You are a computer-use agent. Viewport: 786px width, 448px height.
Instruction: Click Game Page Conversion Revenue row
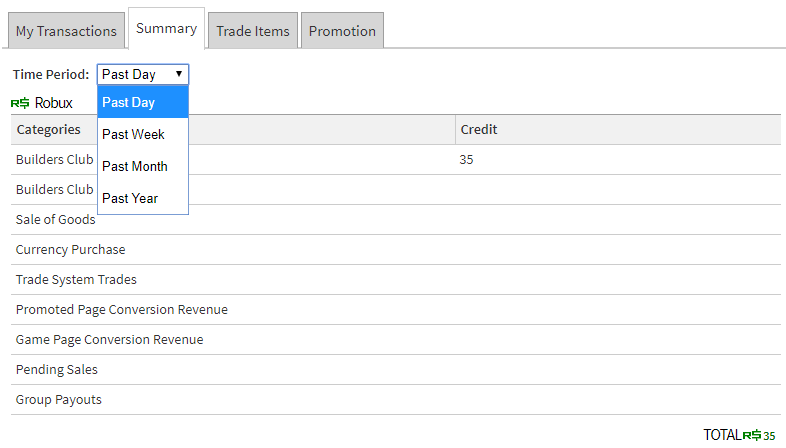(x=396, y=340)
